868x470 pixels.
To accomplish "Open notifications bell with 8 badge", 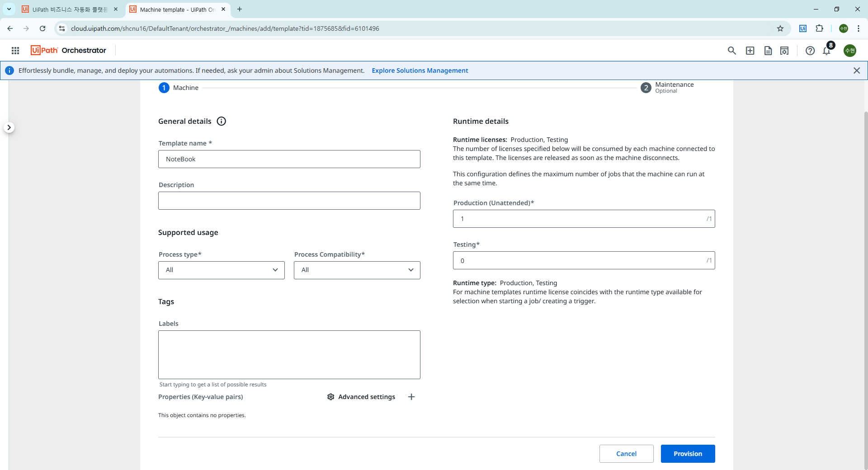I will [827, 50].
